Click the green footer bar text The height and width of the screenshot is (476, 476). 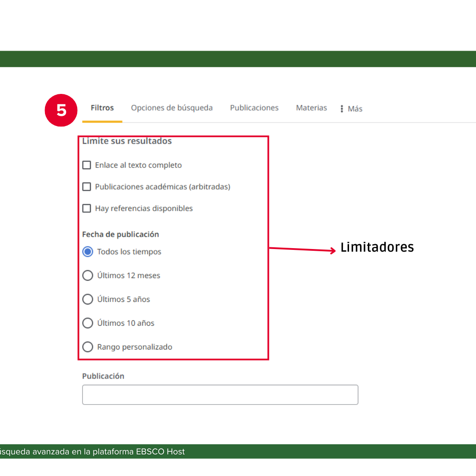pos(93,451)
